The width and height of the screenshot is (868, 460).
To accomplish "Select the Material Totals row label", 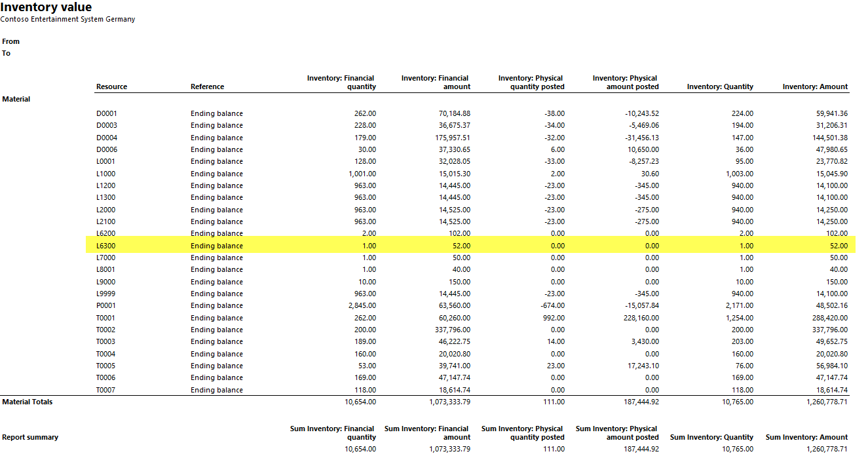I will [27, 402].
